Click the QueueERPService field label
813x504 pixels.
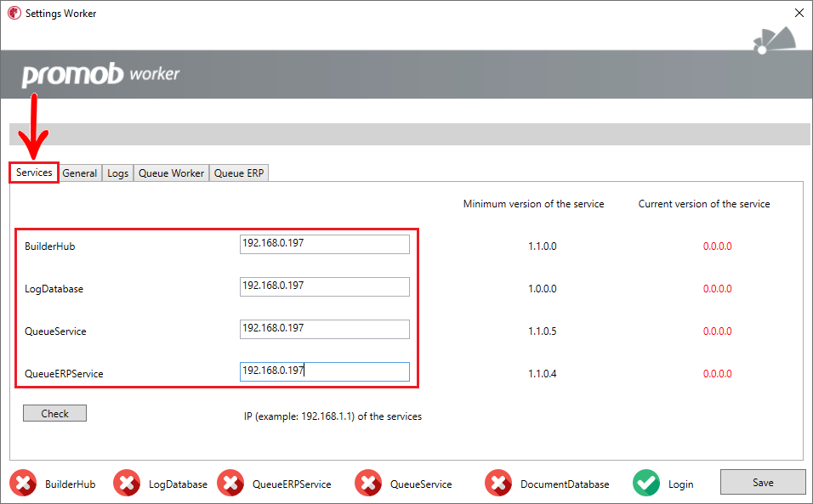click(x=64, y=373)
